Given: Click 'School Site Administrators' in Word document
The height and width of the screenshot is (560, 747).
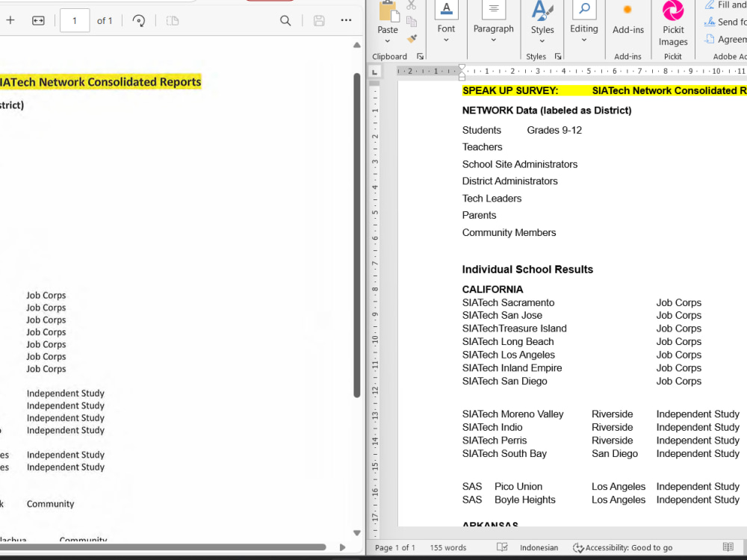Looking at the screenshot, I should [x=519, y=164].
